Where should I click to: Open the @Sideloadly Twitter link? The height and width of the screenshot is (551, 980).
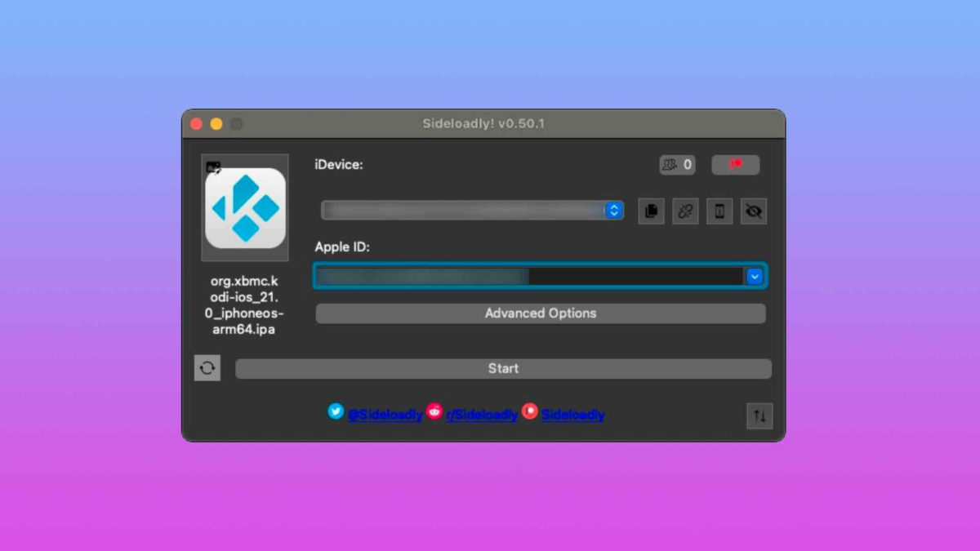coord(385,415)
